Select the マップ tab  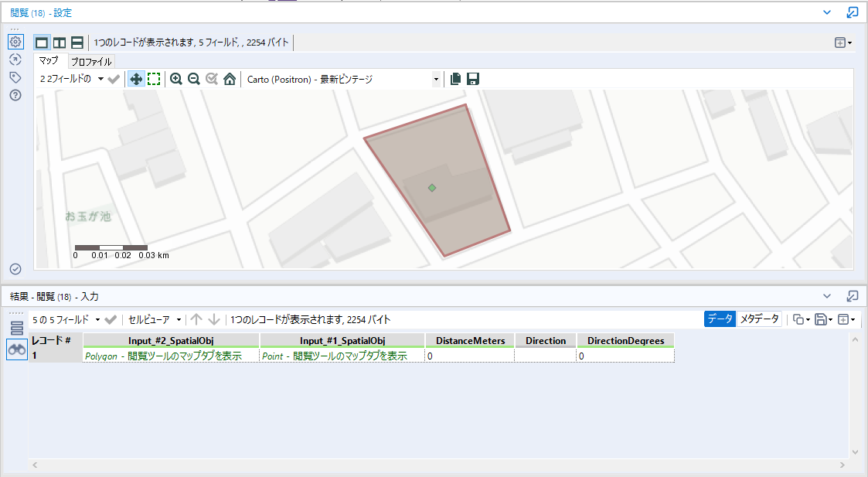48,60
